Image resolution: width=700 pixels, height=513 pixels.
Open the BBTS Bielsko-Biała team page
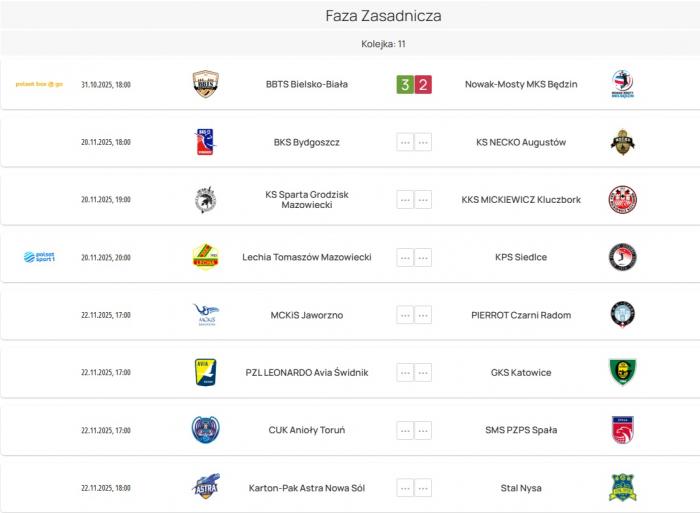(307, 84)
